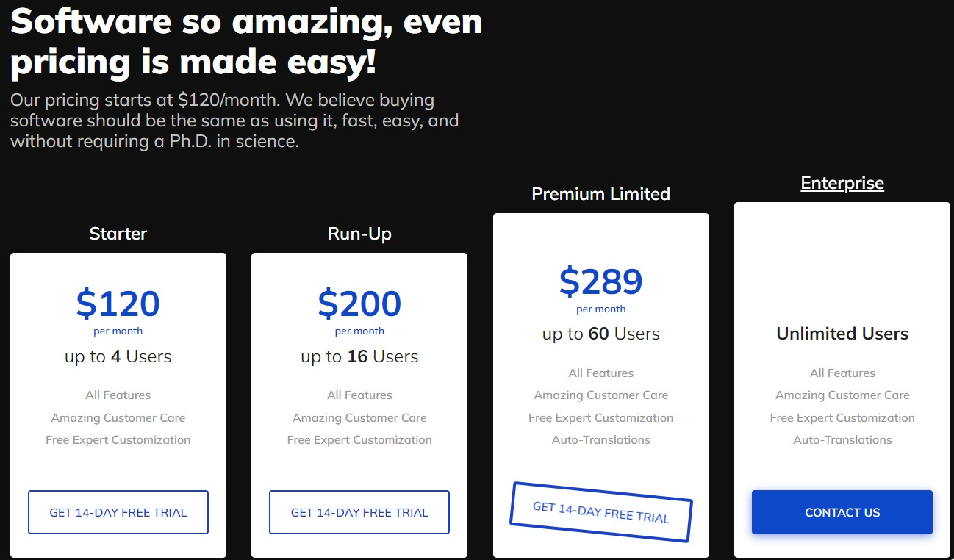Select the Starter plan title
This screenshot has width=954, height=560.
tap(118, 234)
